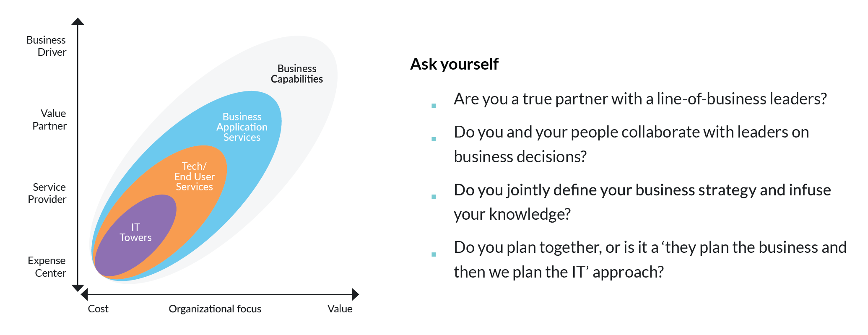868x335 pixels.
Task: Click the bullet before 'Do you jointly define'
Action: (x=434, y=196)
